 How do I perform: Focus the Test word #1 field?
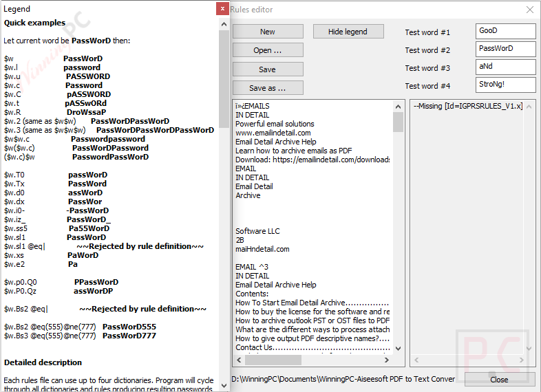(505, 31)
